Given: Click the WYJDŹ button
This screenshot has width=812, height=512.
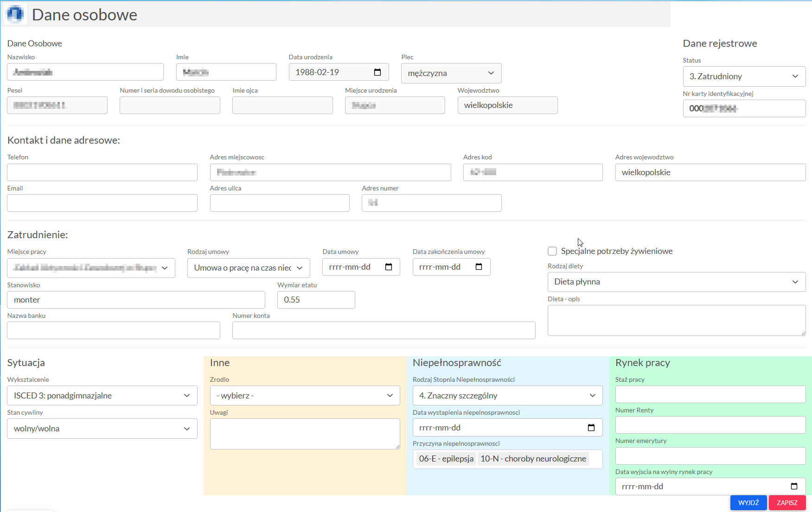Looking at the screenshot, I should point(748,503).
